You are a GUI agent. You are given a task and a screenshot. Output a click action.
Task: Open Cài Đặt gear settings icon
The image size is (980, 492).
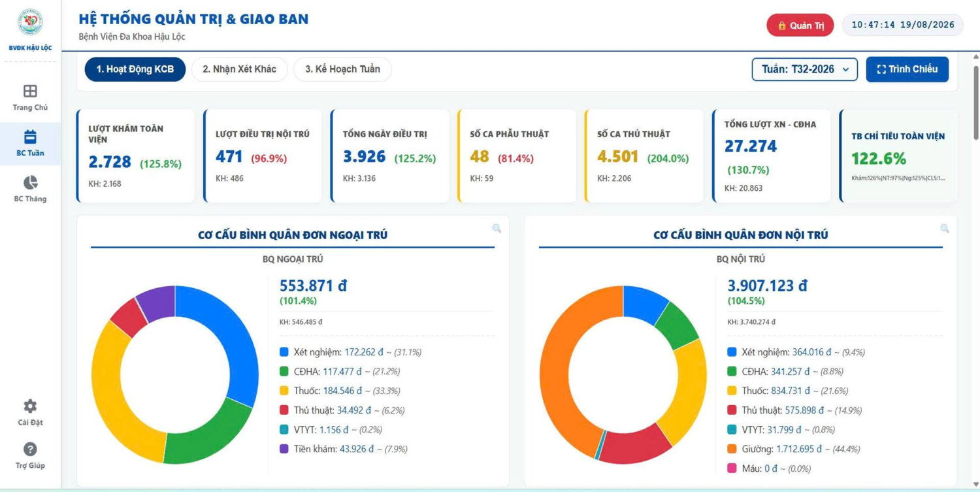[x=30, y=406]
